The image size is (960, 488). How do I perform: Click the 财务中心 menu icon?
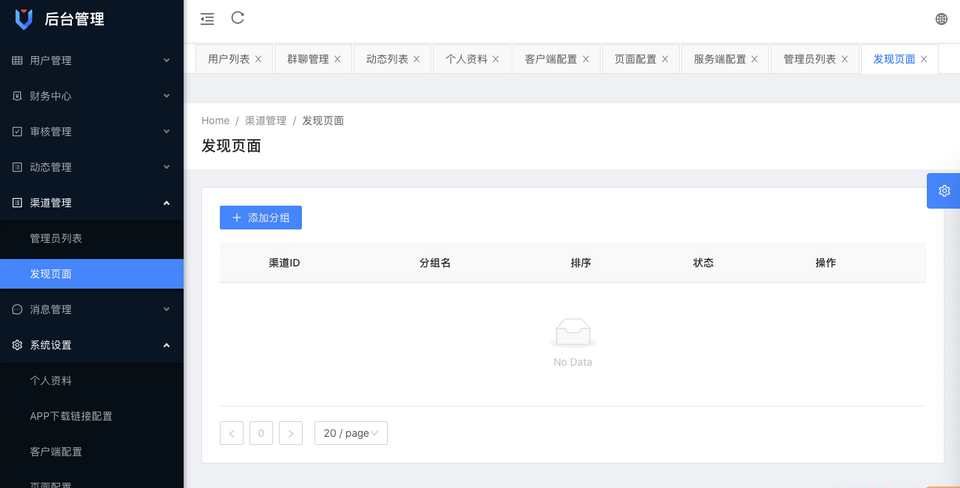tap(17, 96)
